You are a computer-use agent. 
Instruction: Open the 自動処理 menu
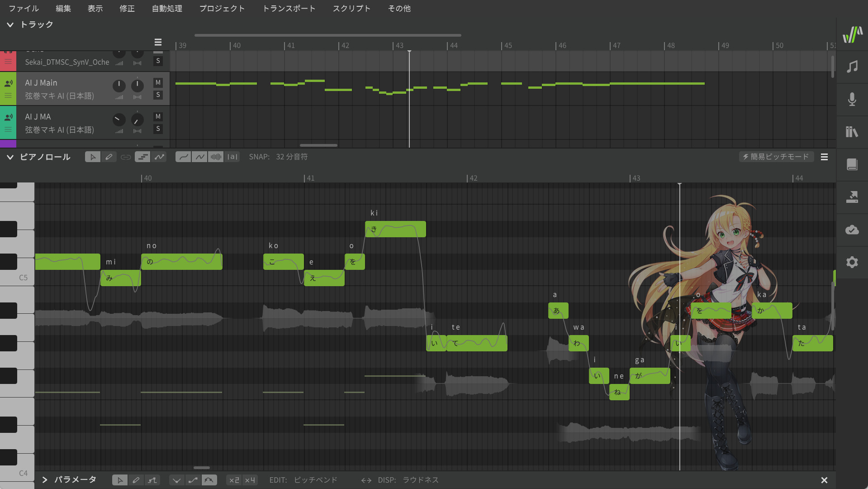click(167, 8)
